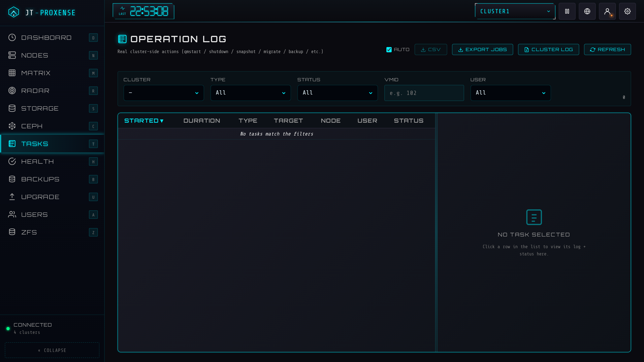Click the Upgrade upload arrow icon

12,197
